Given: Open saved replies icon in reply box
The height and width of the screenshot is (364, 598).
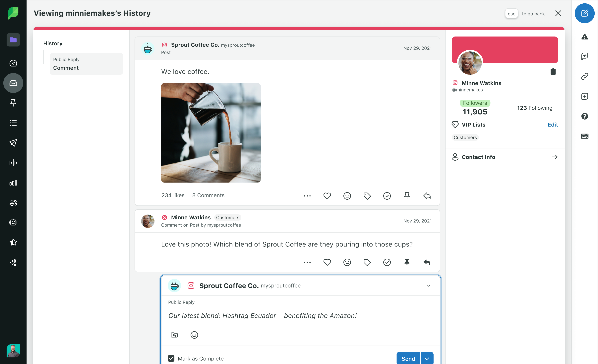Looking at the screenshot, I should click(x=174, y=335).
